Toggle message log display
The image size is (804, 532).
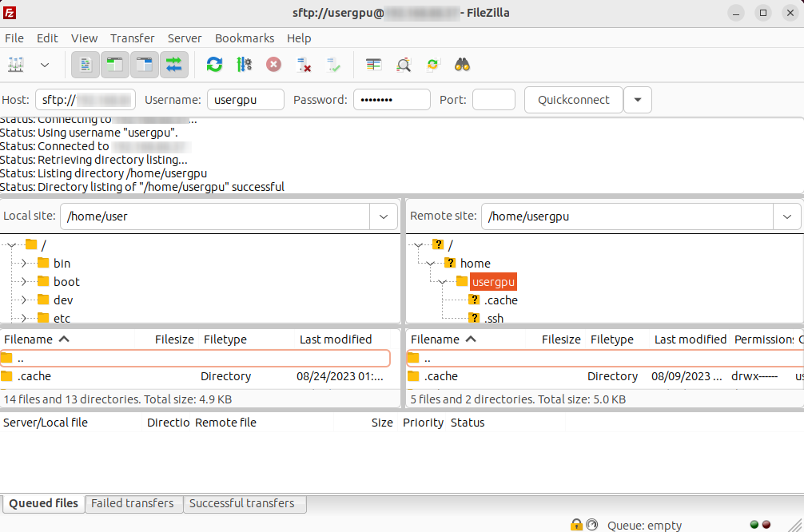(x=86, y=65)
